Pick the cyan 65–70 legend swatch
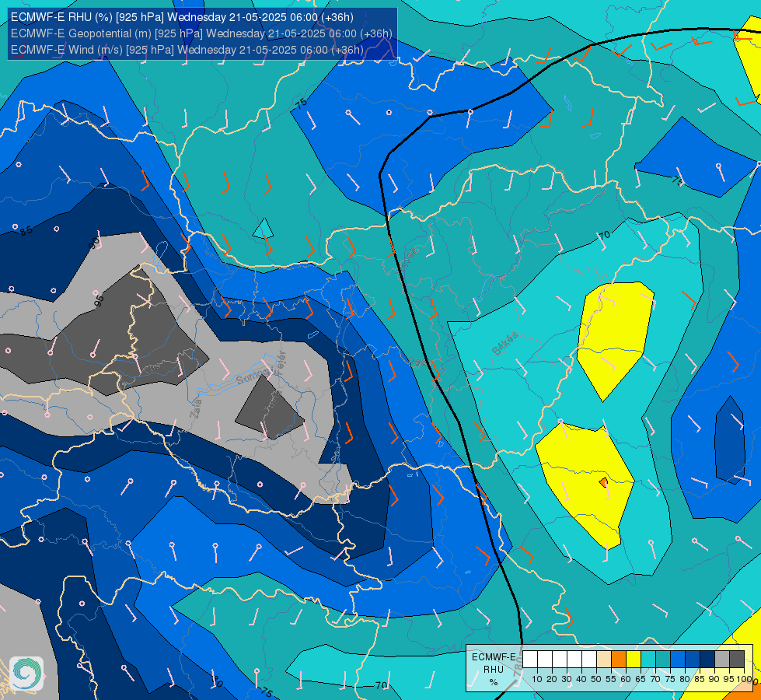 [648, 660]
